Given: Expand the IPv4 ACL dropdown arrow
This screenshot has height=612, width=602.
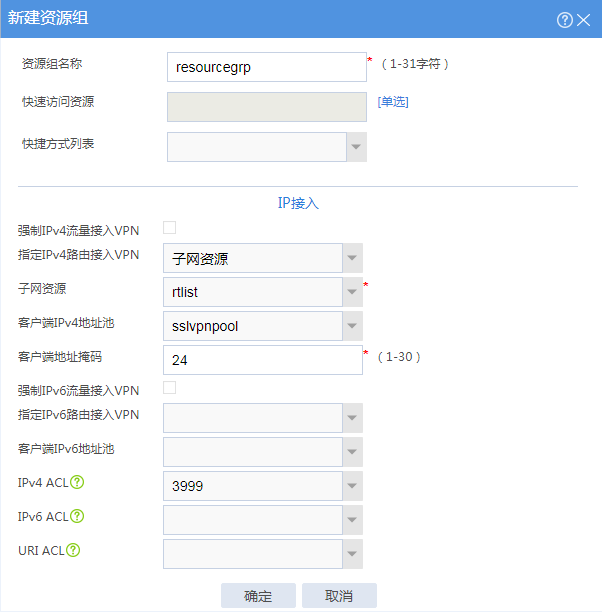Looking at the screenshot, I should click(x=352, y=486).
